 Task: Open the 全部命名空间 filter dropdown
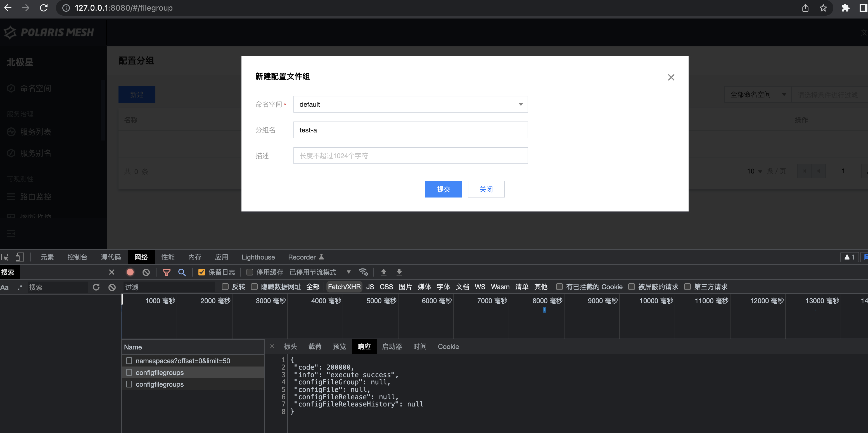[x=758, y=95]
